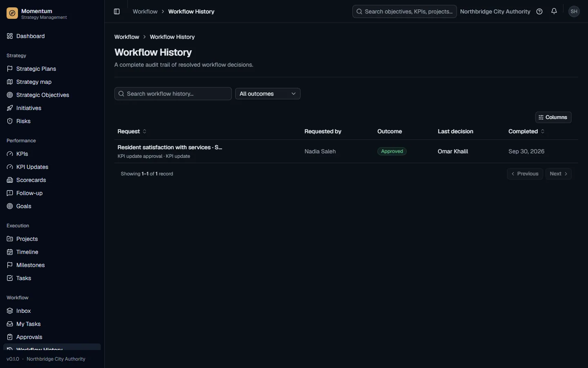Click Nadia Saleh in Requested by
The height and width of the screenshot is (368, 588).
(320, 151)
